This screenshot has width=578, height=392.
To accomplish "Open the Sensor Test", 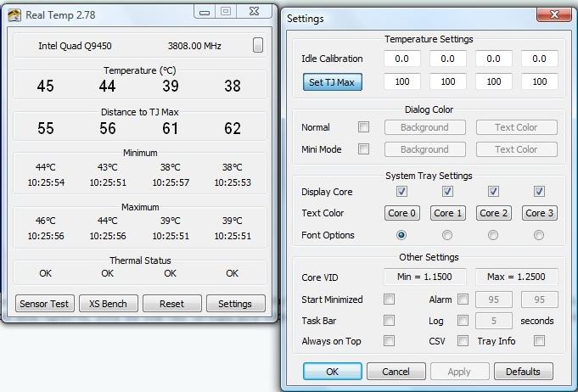I will pos(45,304).
